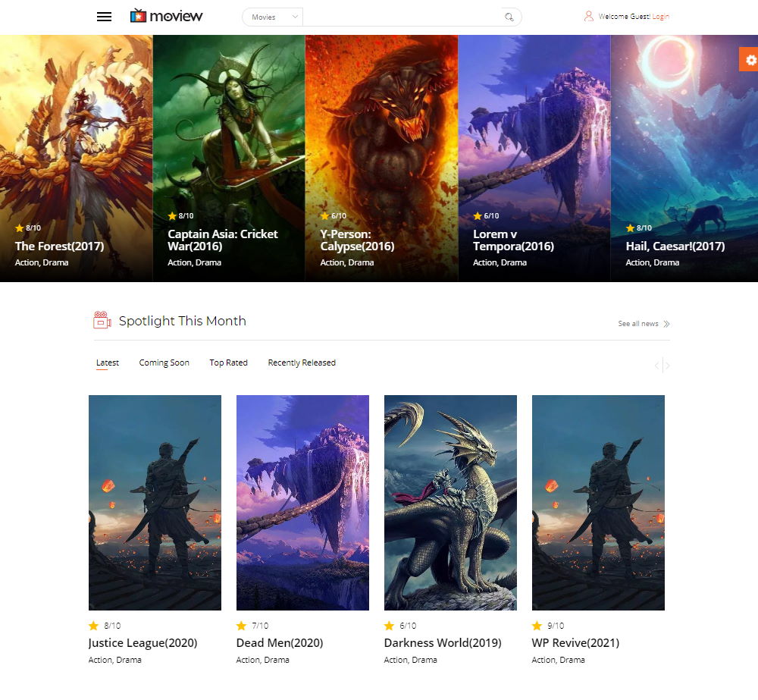Image resolution: width=758 pixels, height=700 pixels.
Task: Click the Spotlight This Month heading
Action: pos(183,321)
